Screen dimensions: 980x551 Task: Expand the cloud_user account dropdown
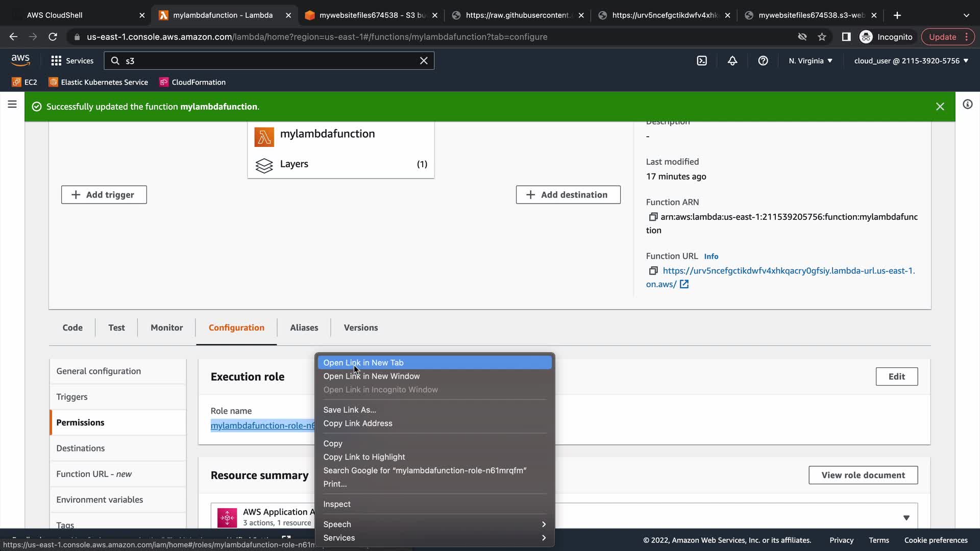tap(911, 61)
